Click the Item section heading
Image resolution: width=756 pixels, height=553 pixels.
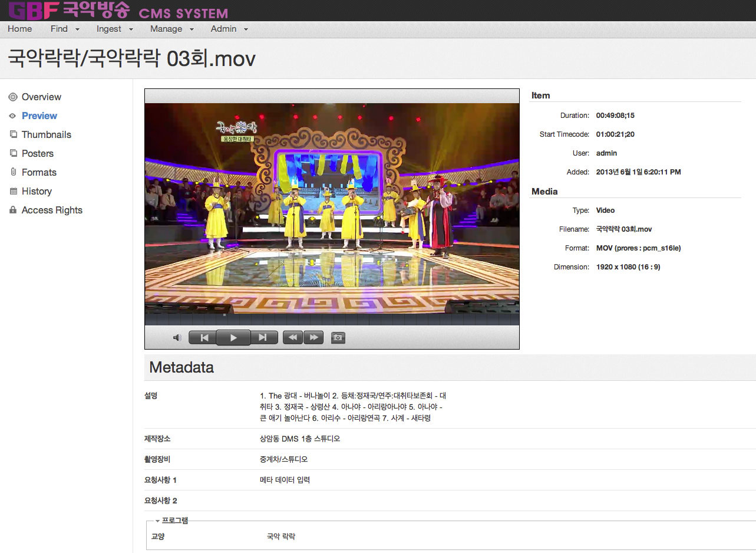click(x=540, y=96)
